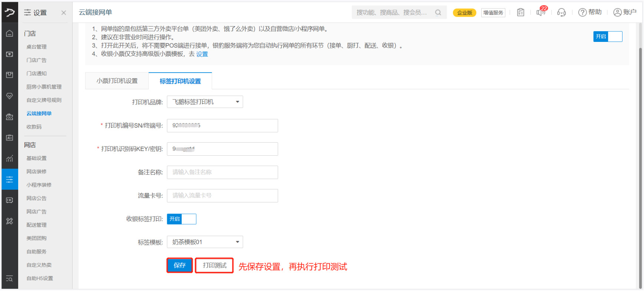
Task: Open the data chart icon in sidebar
Action: [x=10, y=159]
